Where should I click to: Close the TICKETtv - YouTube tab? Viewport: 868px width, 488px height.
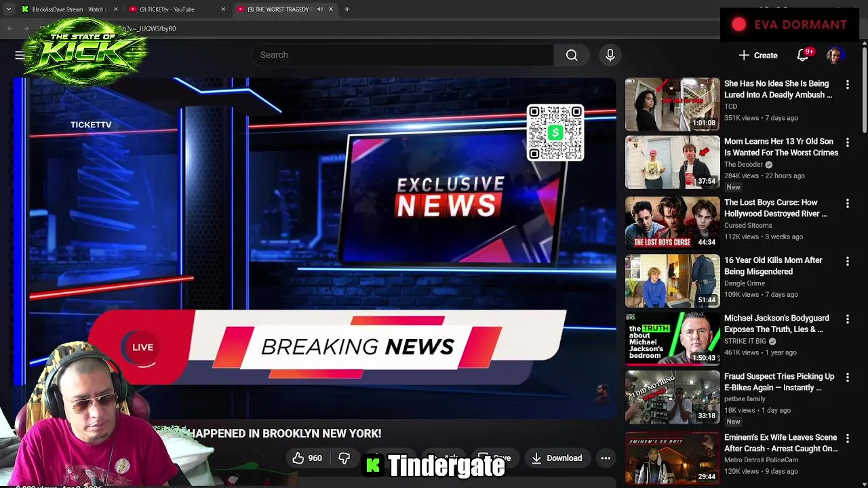click(x=223, y=9)
